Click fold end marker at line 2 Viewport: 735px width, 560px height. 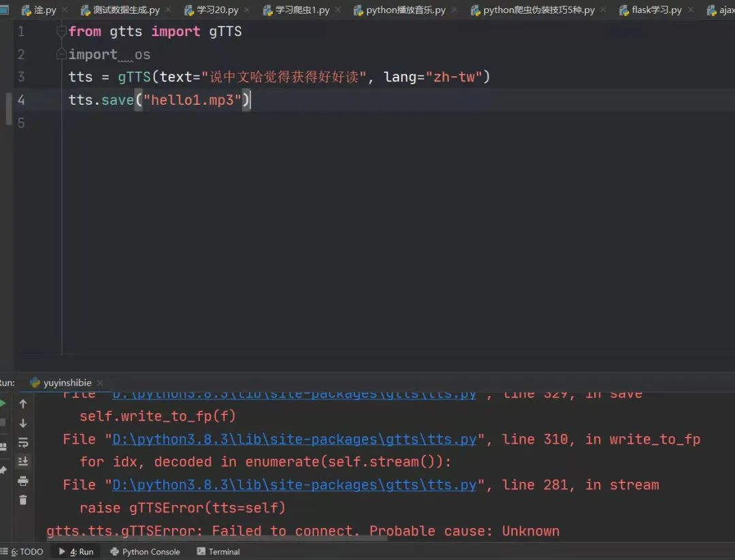pyautogui.click(x=61, y=54)
